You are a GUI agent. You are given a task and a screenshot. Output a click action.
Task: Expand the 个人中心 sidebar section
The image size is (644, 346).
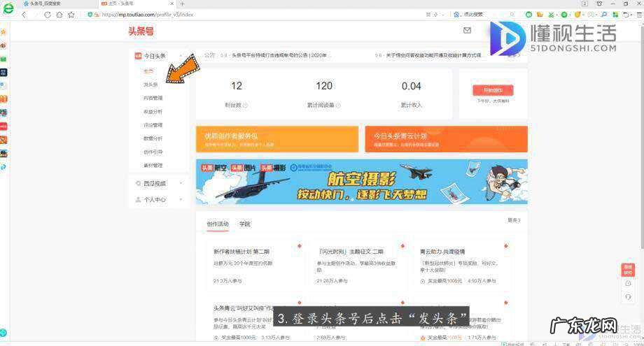click(x=181, y=200)
